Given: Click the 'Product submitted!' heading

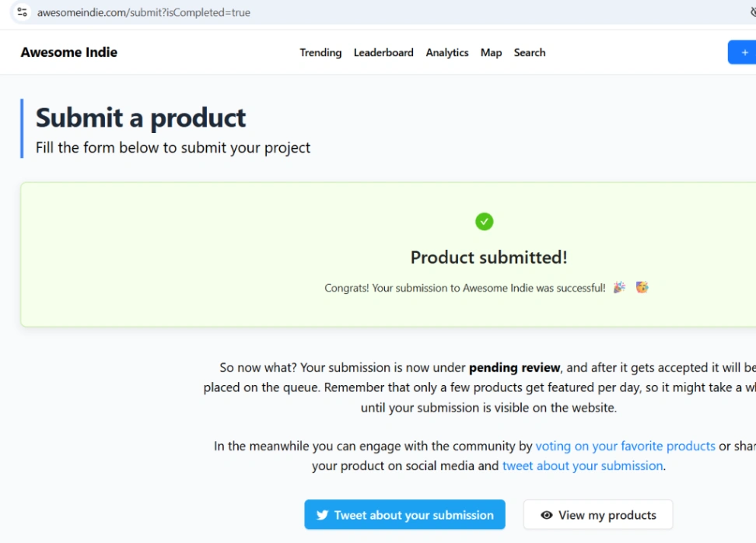Looking at the screenshot, I should [489, 257].
